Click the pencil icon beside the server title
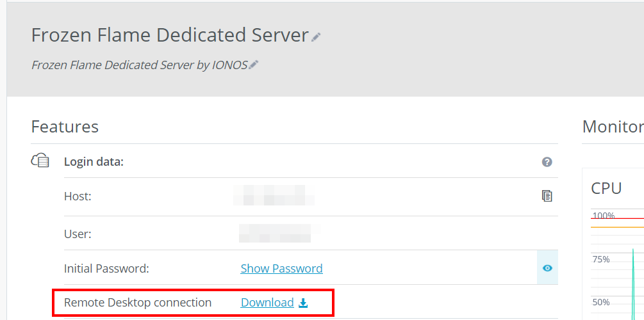 pos(316,37)
